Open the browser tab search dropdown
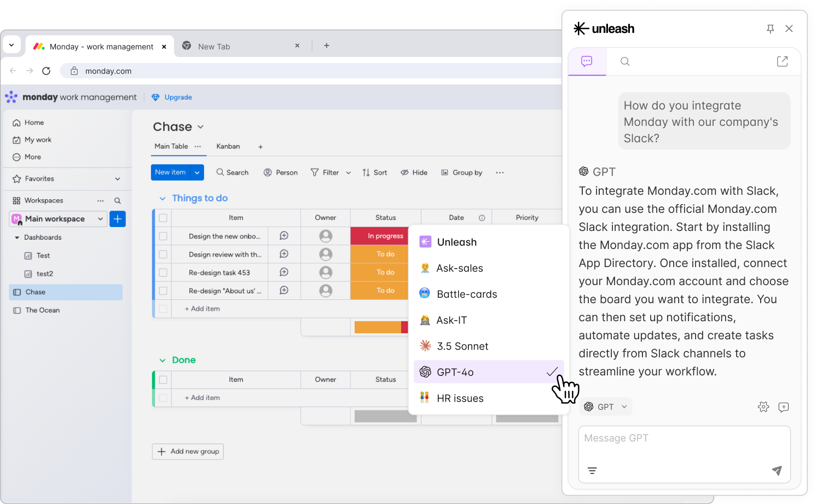Viewport: 834px width, 504px height. coord(11,45)
